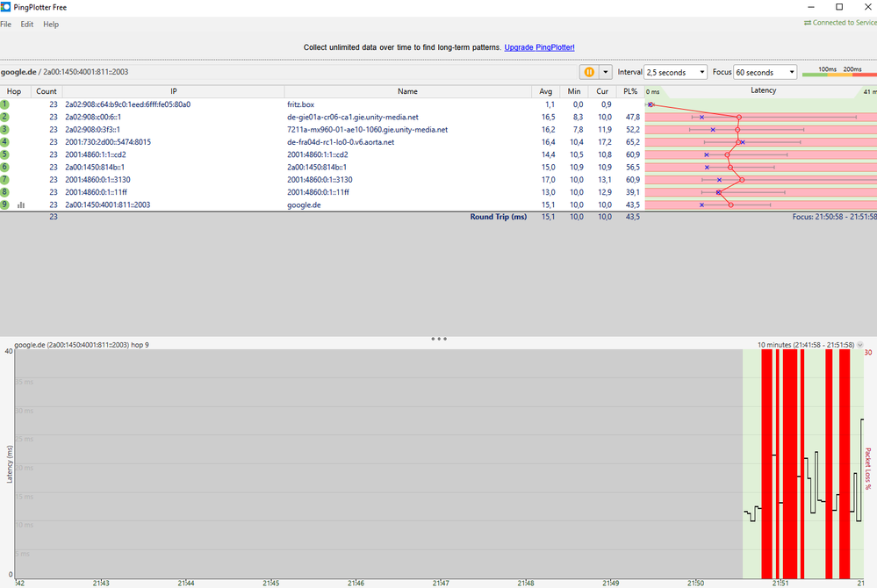This screenshot has height=588, width=877.
Task: Click the hop 5 green circle icon
Action: (x=4, y=154)
